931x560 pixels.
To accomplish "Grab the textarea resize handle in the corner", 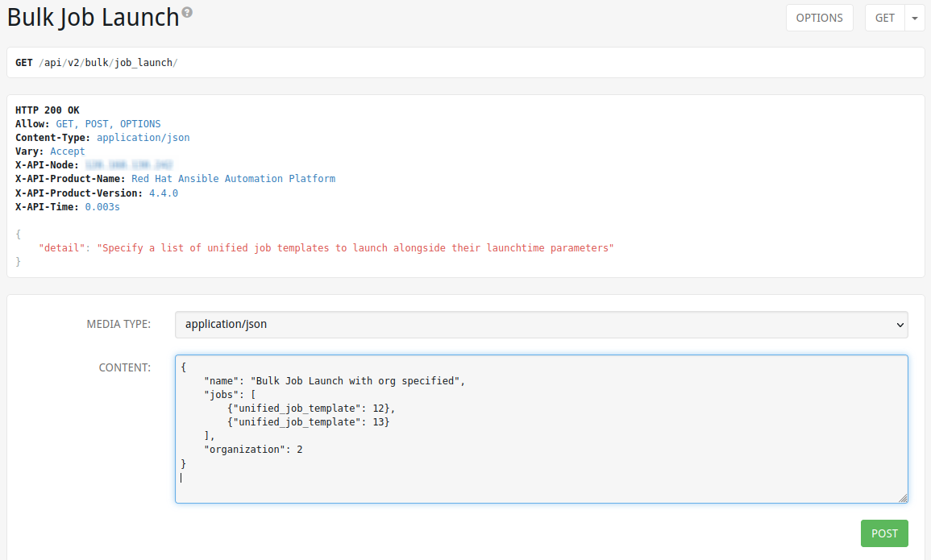I will click(x=903, y=498).
